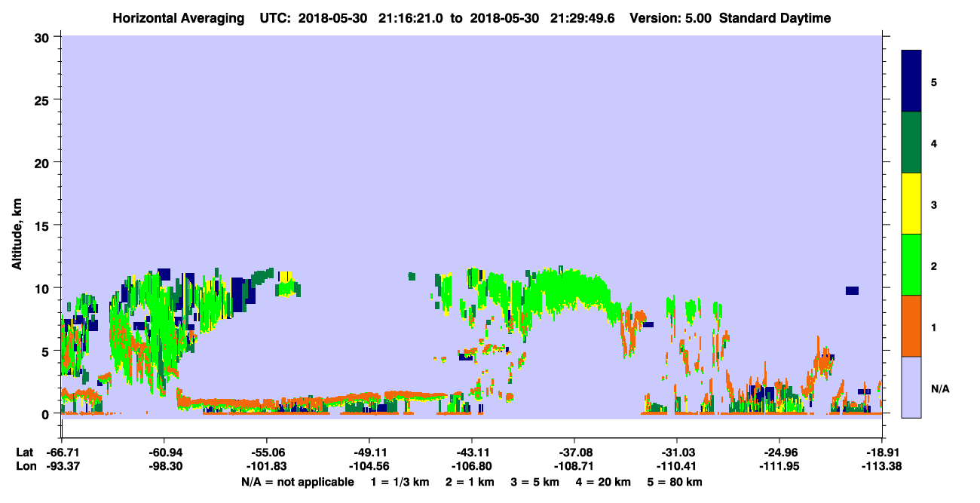Click the yellow patch near 11 km altitude

tap(286, 277)
